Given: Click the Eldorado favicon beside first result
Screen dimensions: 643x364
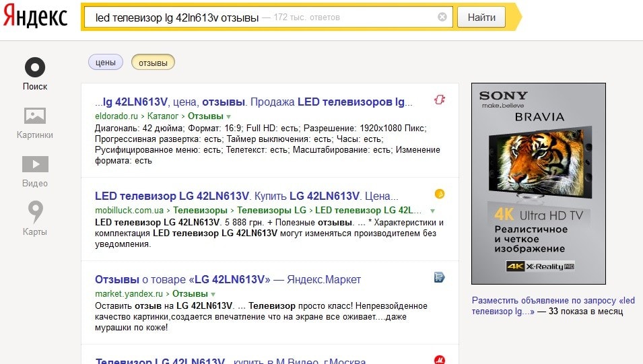Looking at the screenshot, I should point(440,100).
